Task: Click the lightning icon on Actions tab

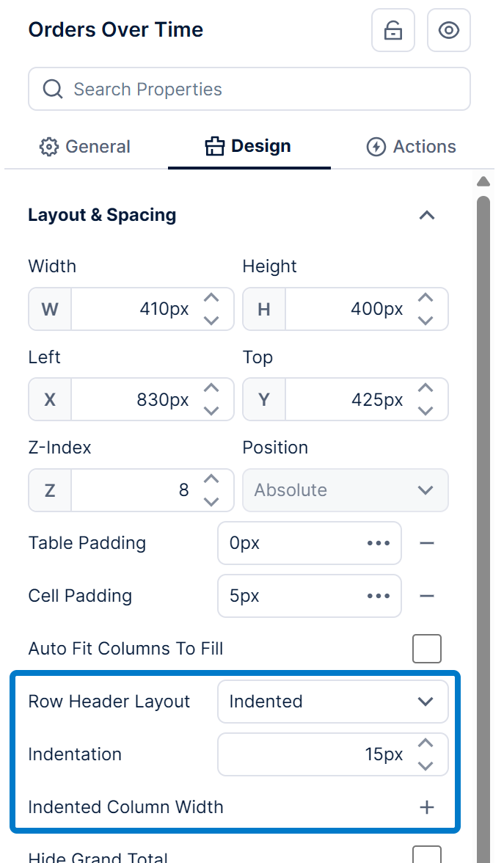Action: click(376, 146)
